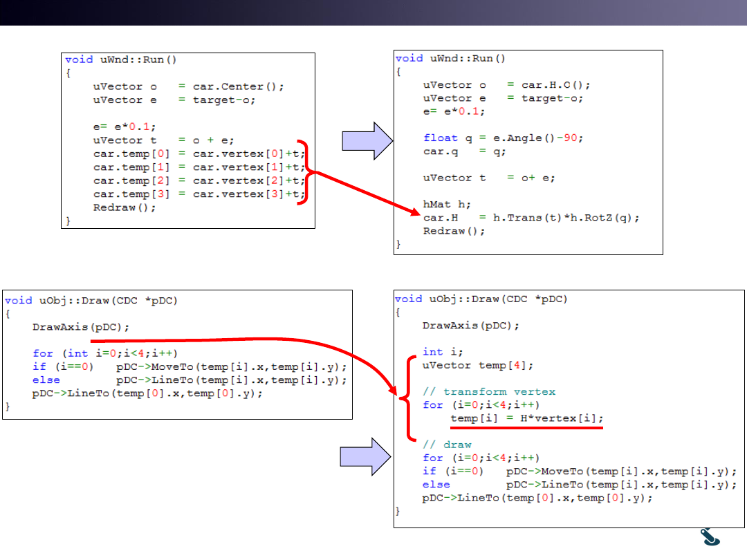Click the 'car.temp[3] = car.vertex[3]+t;' line

point(199,194)
